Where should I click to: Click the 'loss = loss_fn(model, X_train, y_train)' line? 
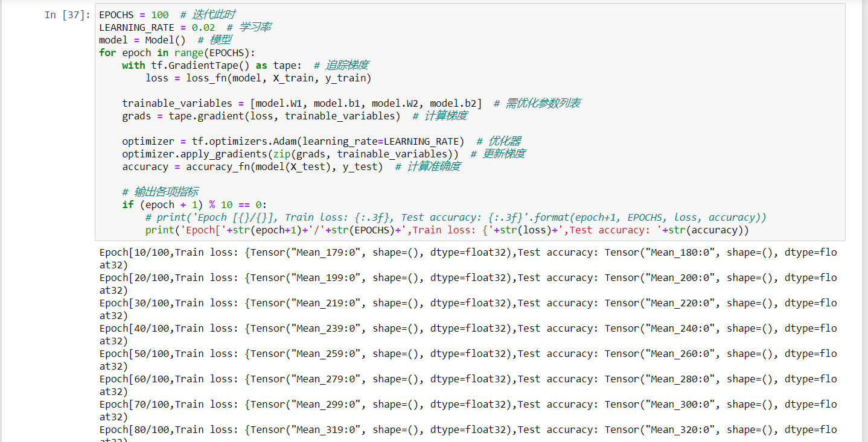(258, 78)
